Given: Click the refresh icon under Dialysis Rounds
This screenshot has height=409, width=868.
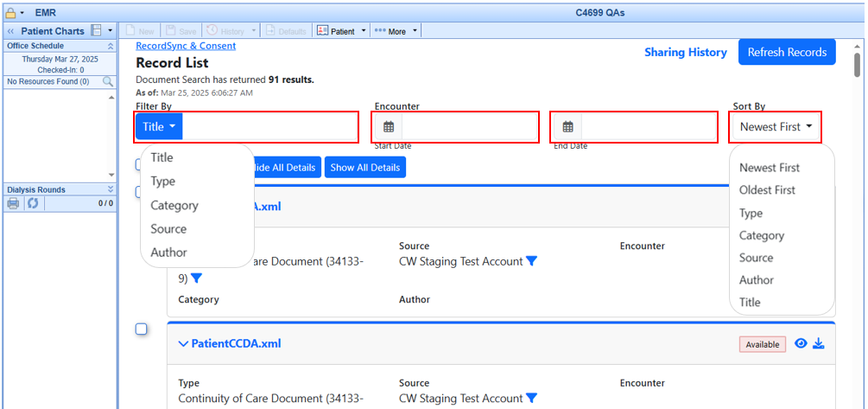Looking at the screenshot, I should (x=33, y=203).
